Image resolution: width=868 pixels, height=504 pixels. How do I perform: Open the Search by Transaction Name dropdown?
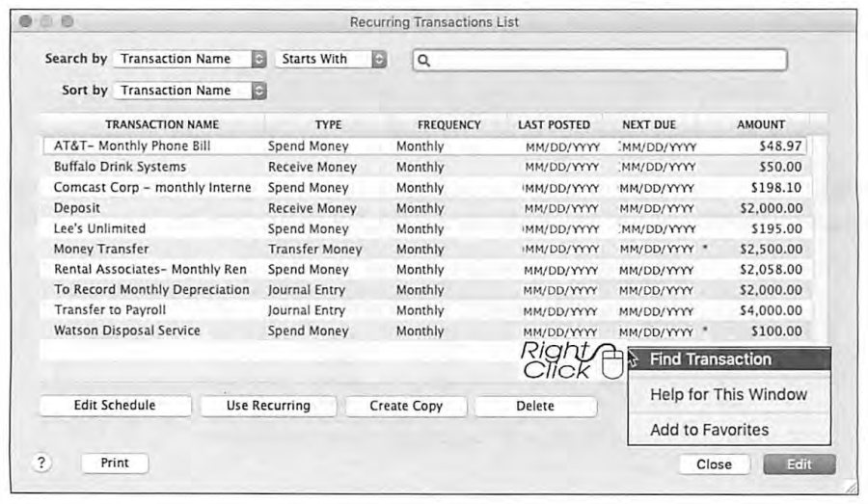click(189, 59)
